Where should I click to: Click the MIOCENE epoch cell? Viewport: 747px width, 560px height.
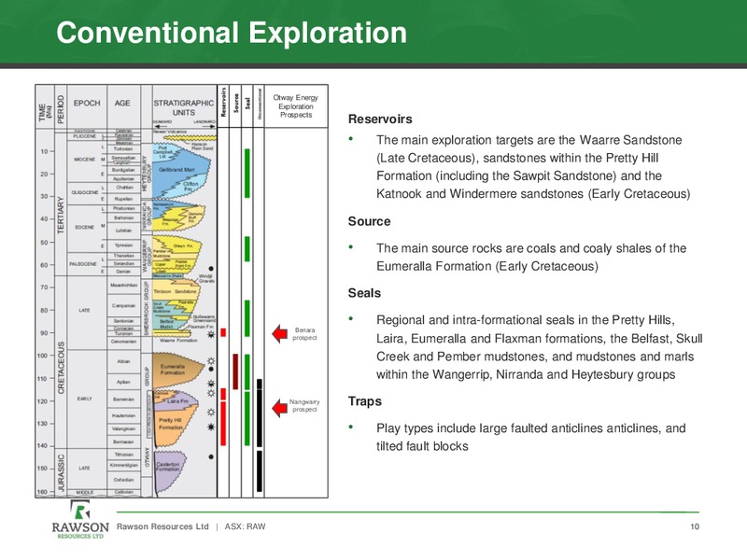tap(84, 160)
